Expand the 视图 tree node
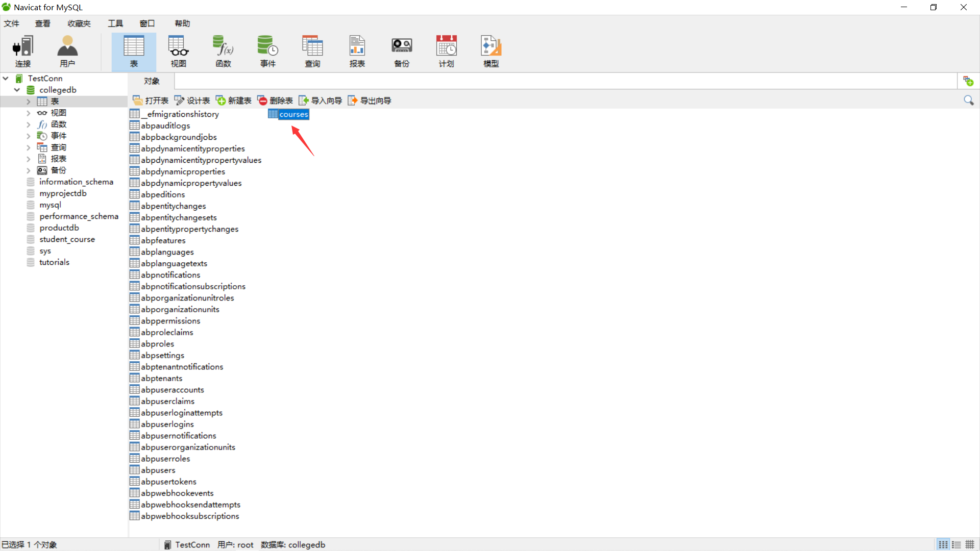The height and width of the screenshot is (551, 980). click(x=29, y=113)
